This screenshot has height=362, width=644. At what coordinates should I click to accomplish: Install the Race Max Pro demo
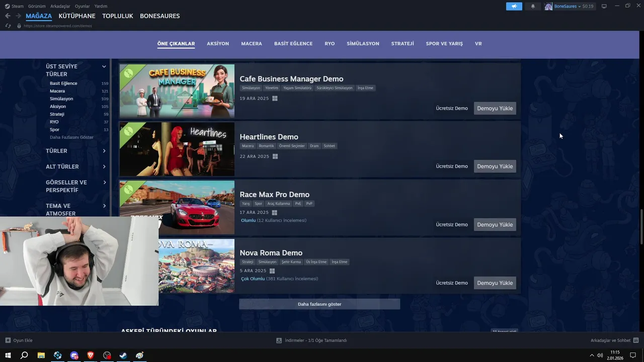point(495,225)
